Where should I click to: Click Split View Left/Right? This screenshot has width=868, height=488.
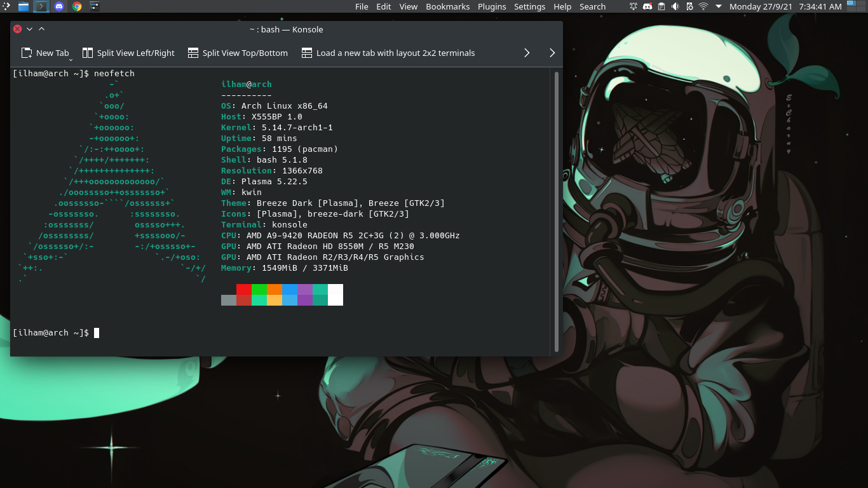(x=128, y=53)
